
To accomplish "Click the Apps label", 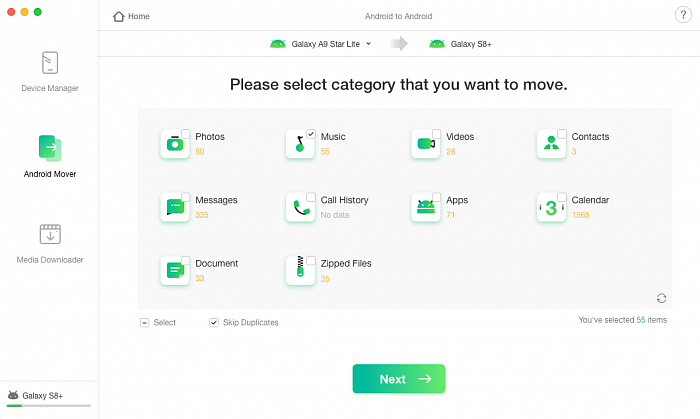I will point(457,200).
